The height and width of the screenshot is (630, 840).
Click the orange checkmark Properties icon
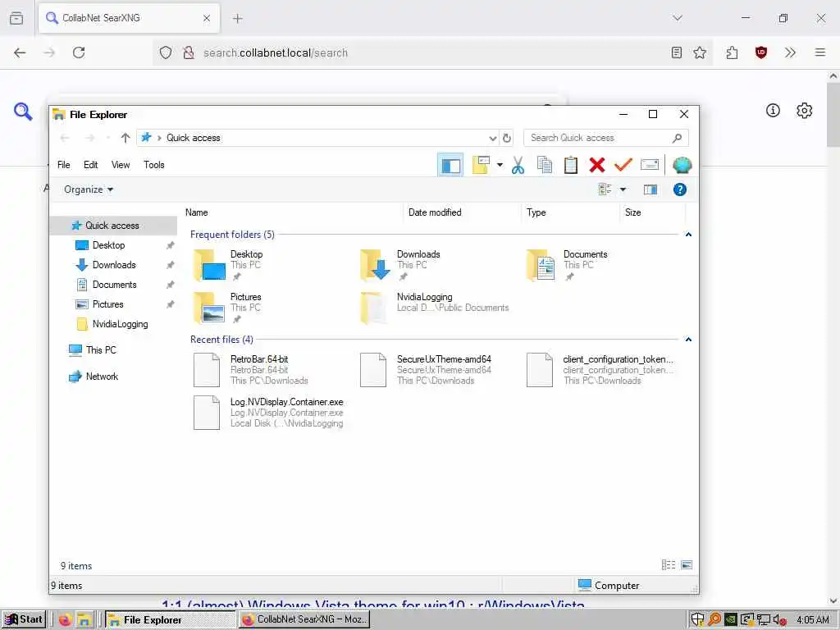[623, 165]
